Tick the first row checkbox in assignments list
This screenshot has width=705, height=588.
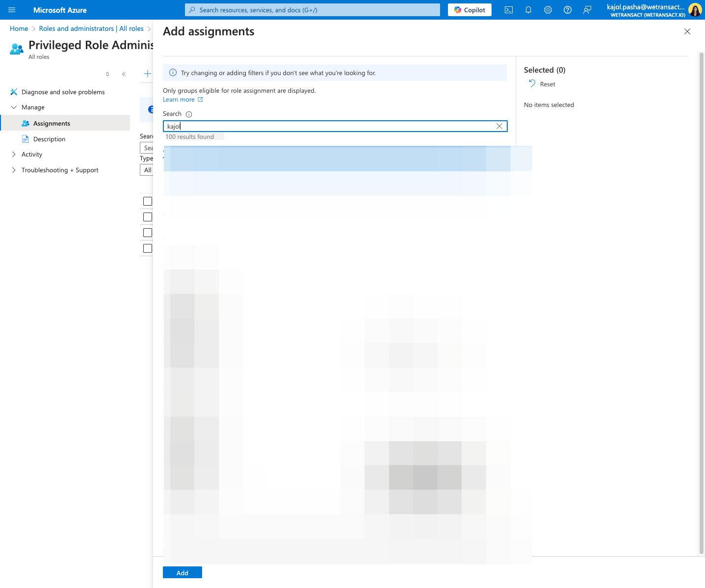click(x=148, y=201)
